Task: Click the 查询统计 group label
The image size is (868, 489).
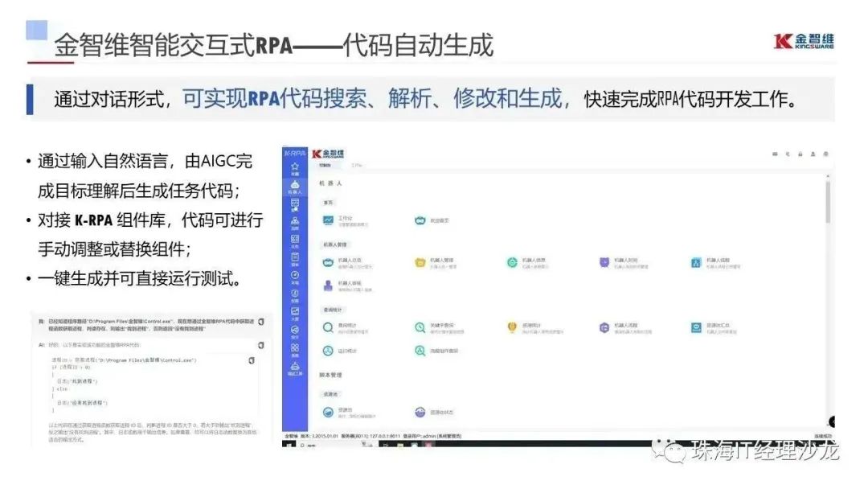Action: pos(333,310)
